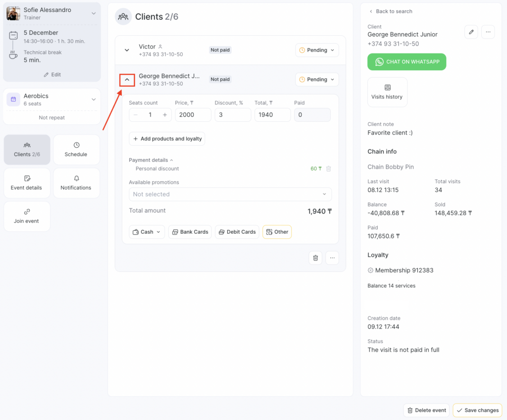Image resolution: width=507 pixels, height=420 pixels.
Task: Switch to the Schedule tab
Action: click(76, 150)
